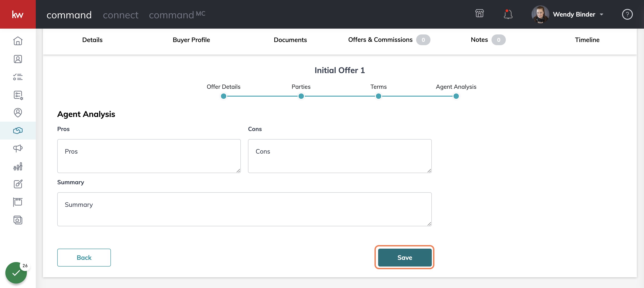The image size is (644, 288).
Task: Click the Save button
Action: (x=405, y=258)
